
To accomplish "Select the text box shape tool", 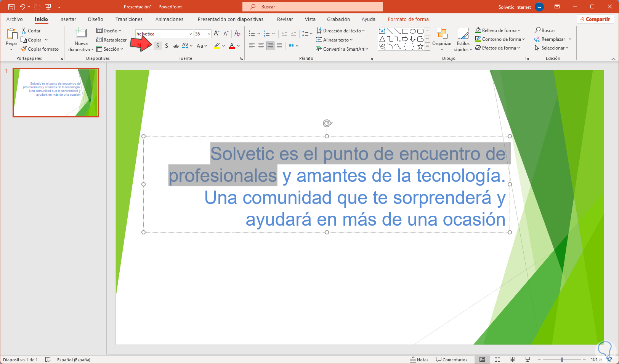I will [382, 31].
